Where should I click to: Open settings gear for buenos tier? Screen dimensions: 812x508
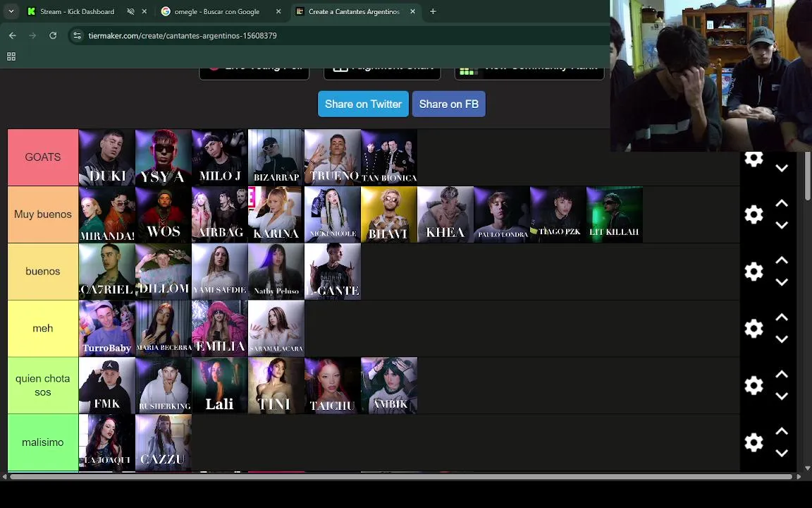(x=753, y=271)
